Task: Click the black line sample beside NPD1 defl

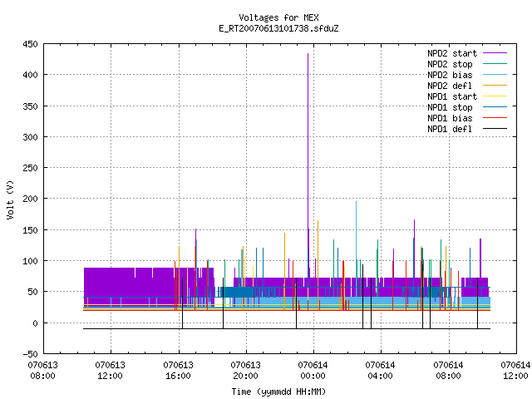Action: coord(495,129)
